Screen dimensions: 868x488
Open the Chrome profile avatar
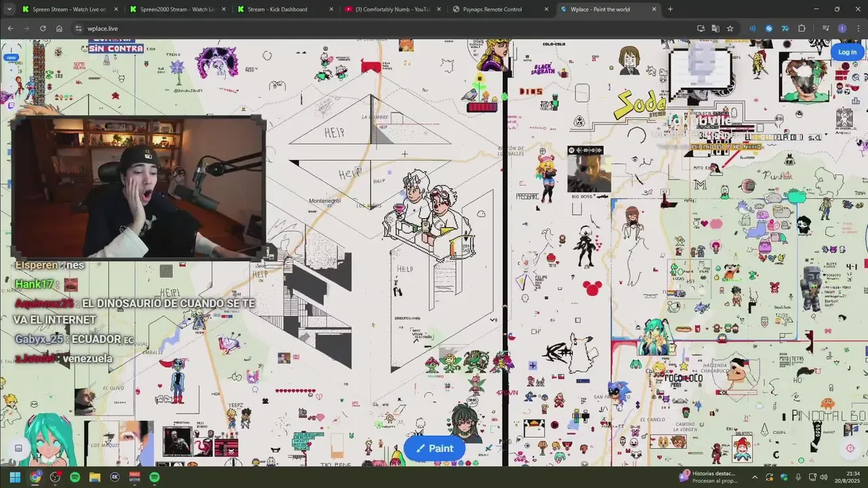pos(842,28)
